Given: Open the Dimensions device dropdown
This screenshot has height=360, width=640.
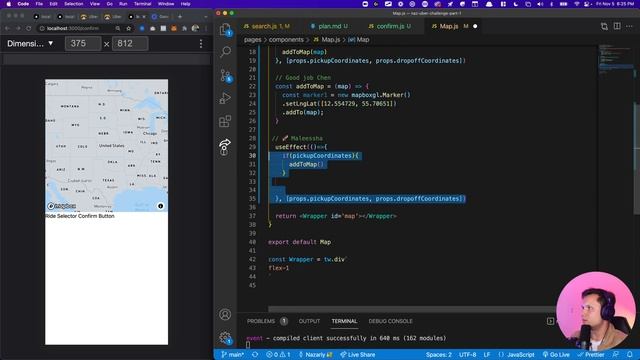Looking at the screenshot, I should pos(30,44).
